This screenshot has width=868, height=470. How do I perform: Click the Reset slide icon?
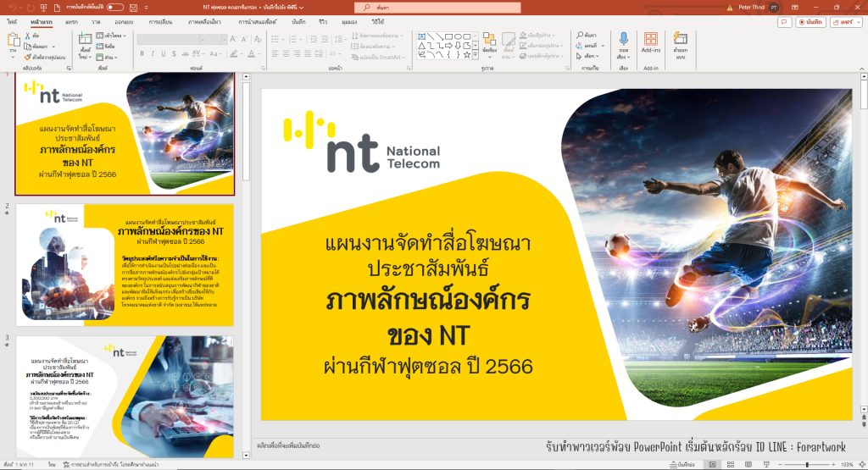click(100, 47)
